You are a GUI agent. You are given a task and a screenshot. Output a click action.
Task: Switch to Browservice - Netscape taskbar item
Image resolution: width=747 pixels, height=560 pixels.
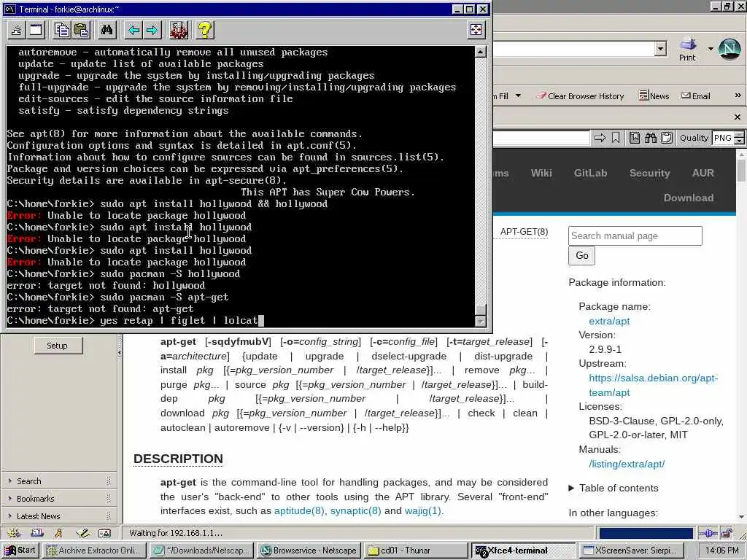[309, 551]
